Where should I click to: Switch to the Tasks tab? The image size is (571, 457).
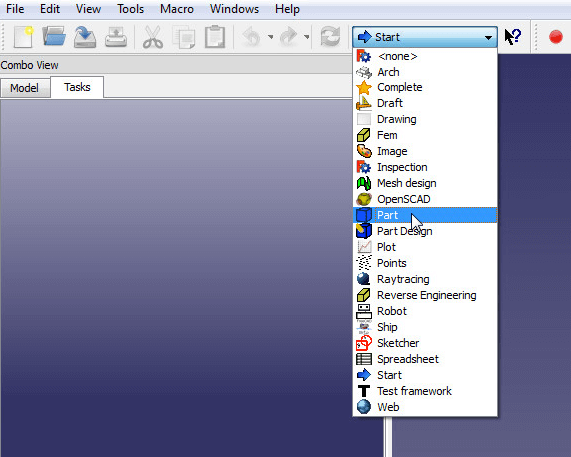77,87
